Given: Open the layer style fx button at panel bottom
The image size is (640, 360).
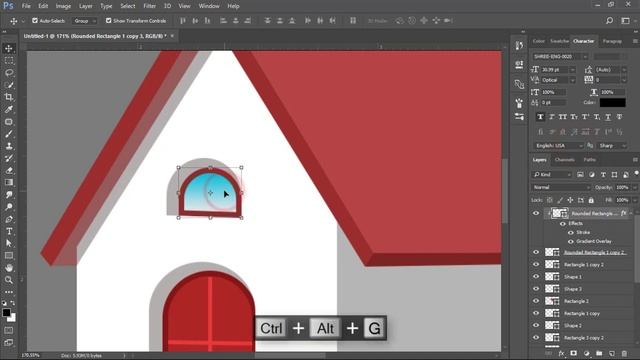Looking at the screenshot, I should [x=561, y=353].
